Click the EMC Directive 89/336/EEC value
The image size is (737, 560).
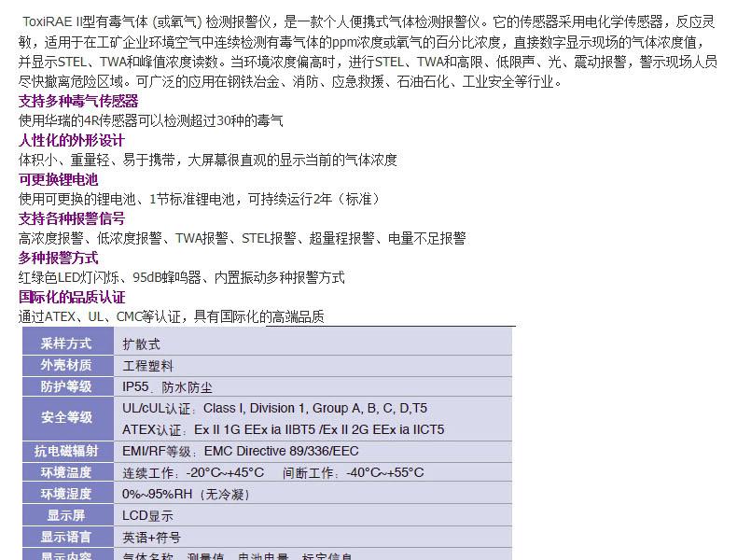[281, 451]
